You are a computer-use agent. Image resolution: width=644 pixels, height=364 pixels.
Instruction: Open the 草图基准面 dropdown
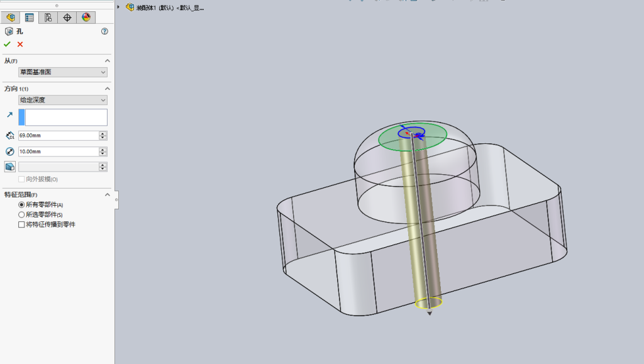tap(63, 72)
